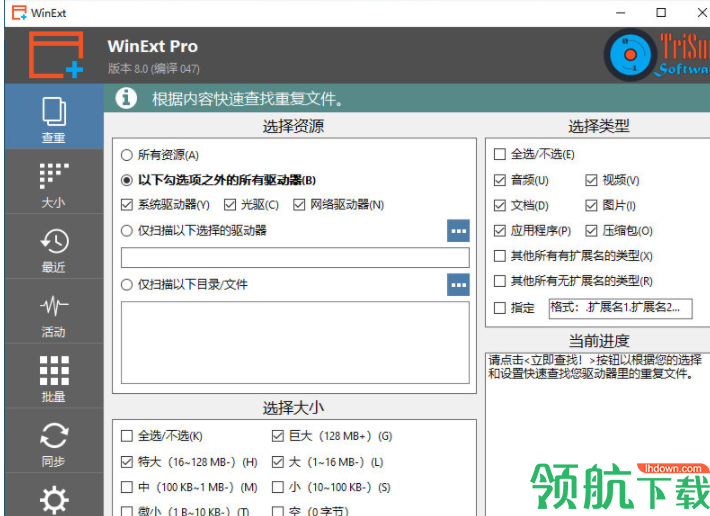Uncheck the 视频(V) video type
Viewport: 710px width, 516px height.
tap(591, 181)
